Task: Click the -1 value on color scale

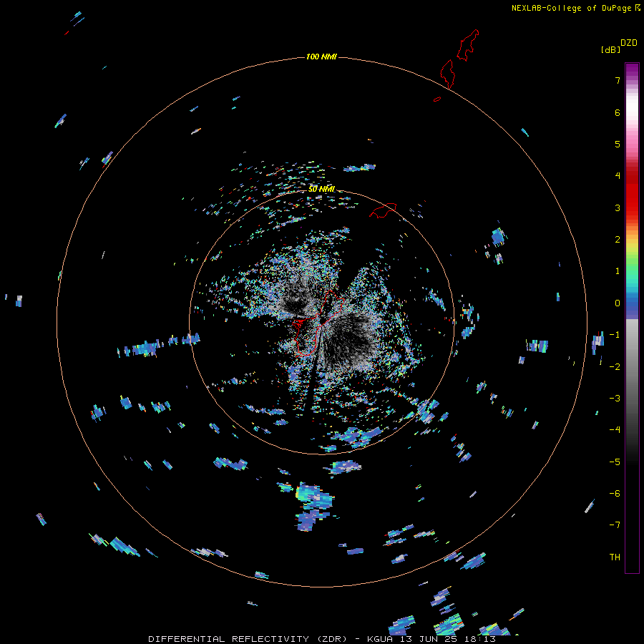Action: click(615, 335)
